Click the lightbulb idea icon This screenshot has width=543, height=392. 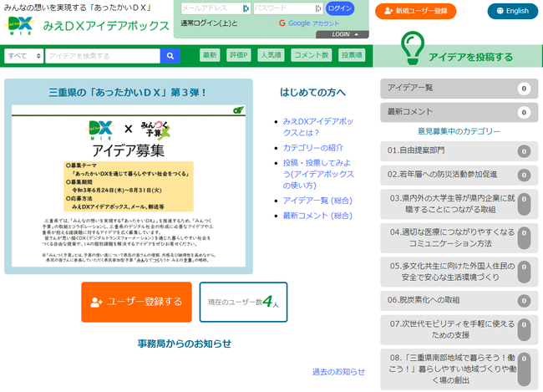coord(413,48)
